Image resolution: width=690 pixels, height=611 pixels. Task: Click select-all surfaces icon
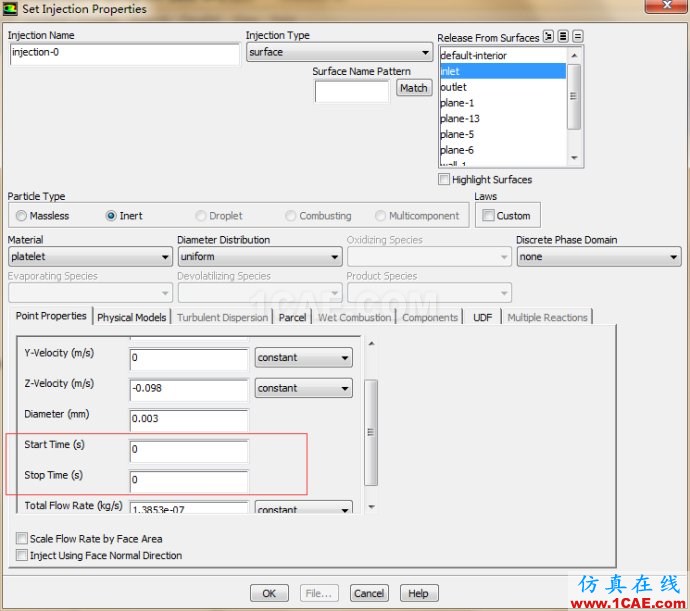pyautogui.click(x=563, y=36)
